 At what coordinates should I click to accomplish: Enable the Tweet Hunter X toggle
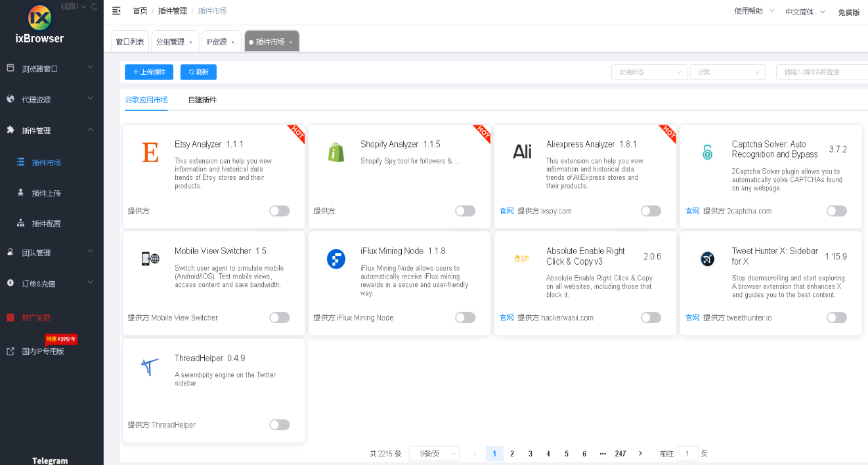[x=836, y=317]
